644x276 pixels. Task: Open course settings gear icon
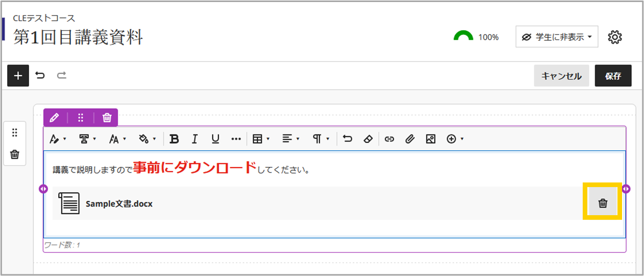tap(615, 37)
